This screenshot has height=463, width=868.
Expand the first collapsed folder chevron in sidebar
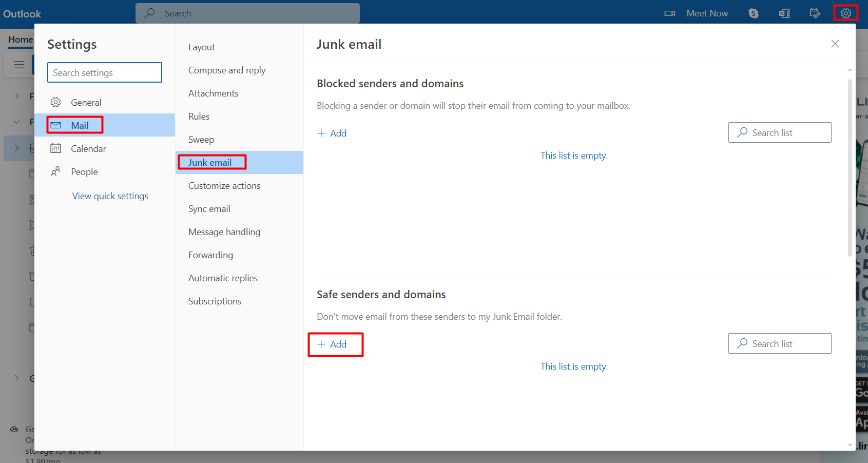pyautogui.click(x=17, y=96)
